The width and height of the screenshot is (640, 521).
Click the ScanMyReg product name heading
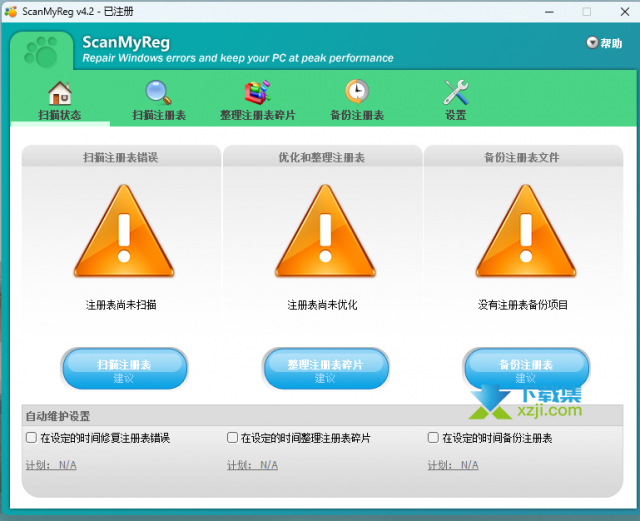point(126,43)
